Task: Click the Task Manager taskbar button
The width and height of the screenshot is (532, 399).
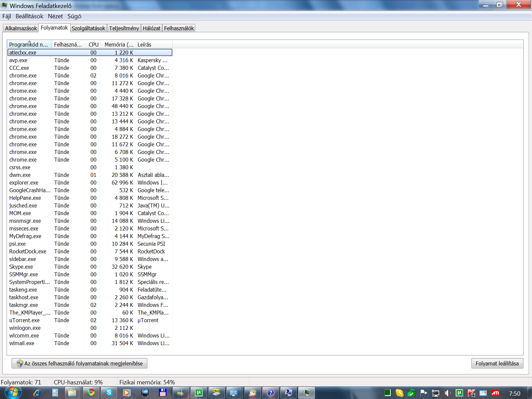Action: tap(306, 393)
